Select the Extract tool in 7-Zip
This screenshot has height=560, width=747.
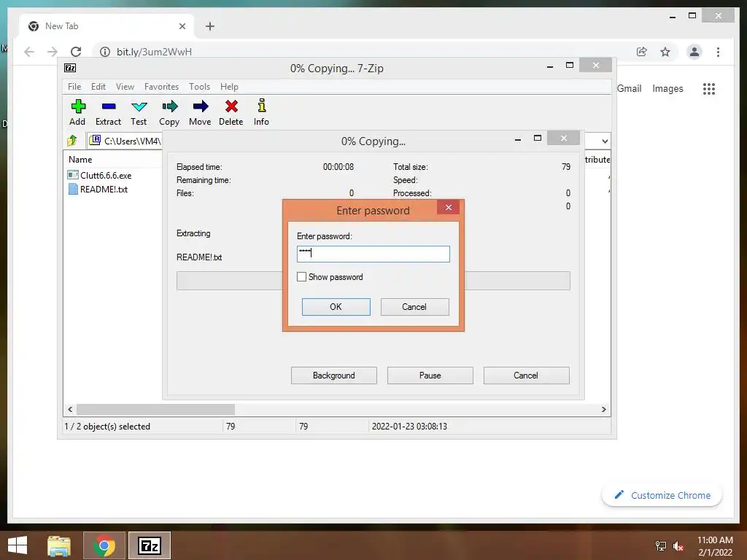[108, 112]
